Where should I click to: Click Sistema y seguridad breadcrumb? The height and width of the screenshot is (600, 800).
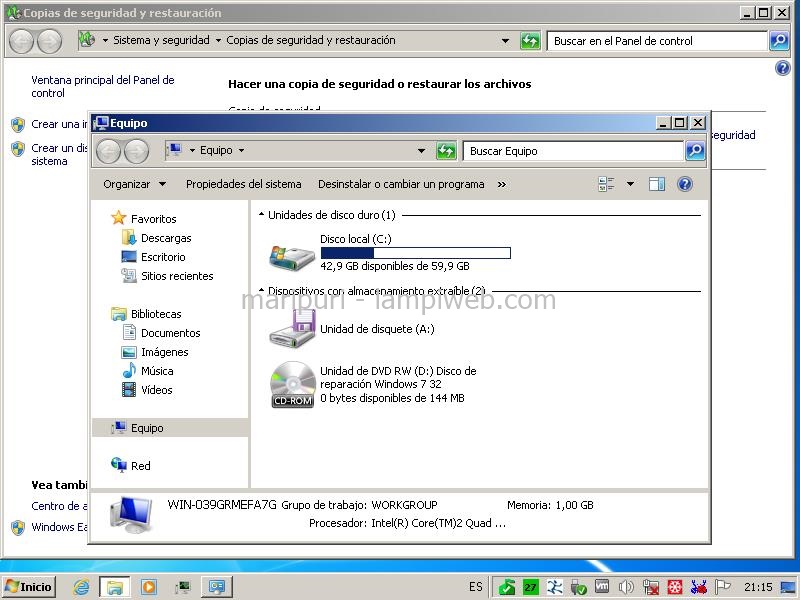[x=161, y=40]
